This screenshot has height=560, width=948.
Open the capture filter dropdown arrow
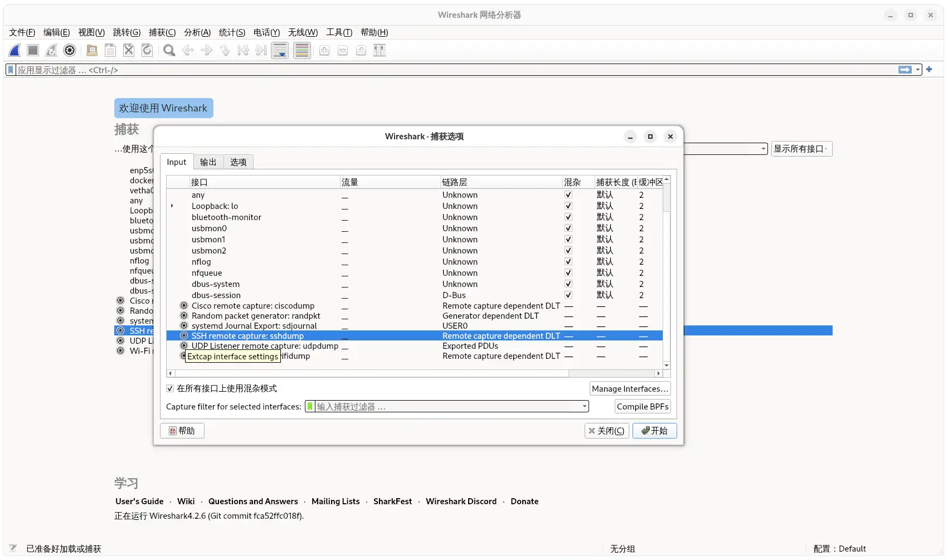585,406
